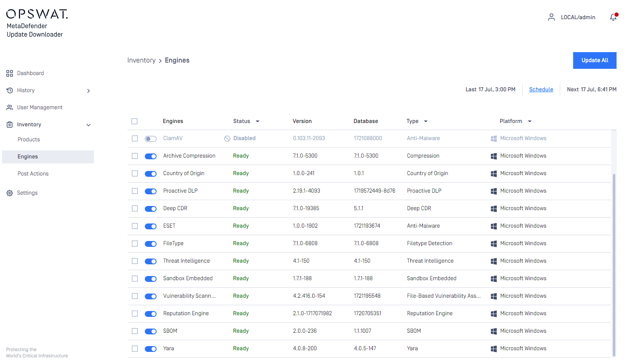Click the Windows icon in ClamAV row

coord(494,138)
